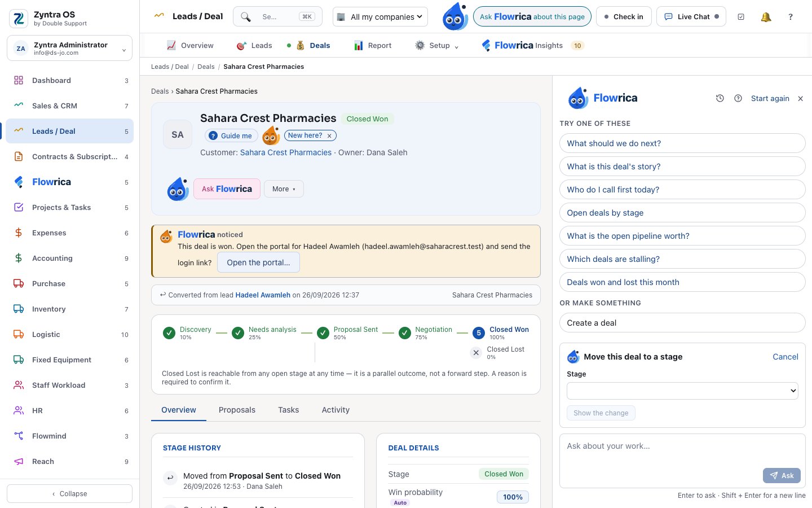Open Flowrica history clock icon
Image resolution: width=812 pixels, height=508 pixels.
(x=720, y=98)
